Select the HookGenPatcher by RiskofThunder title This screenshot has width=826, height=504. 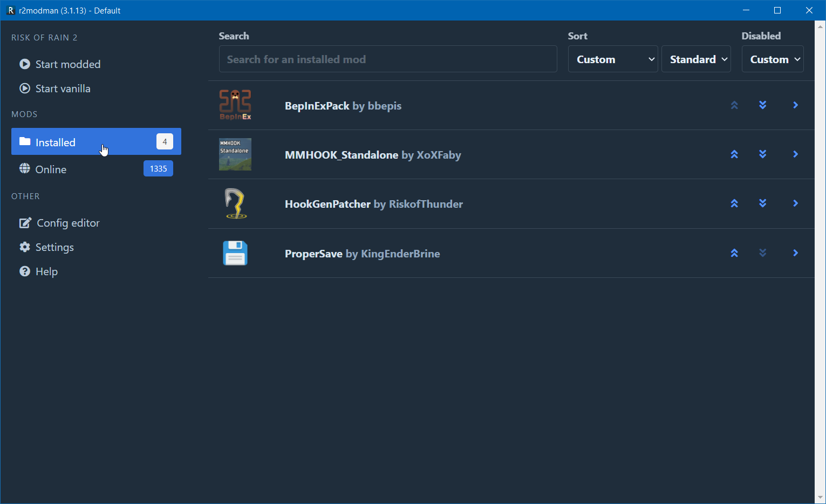click(x=374, y=204)
